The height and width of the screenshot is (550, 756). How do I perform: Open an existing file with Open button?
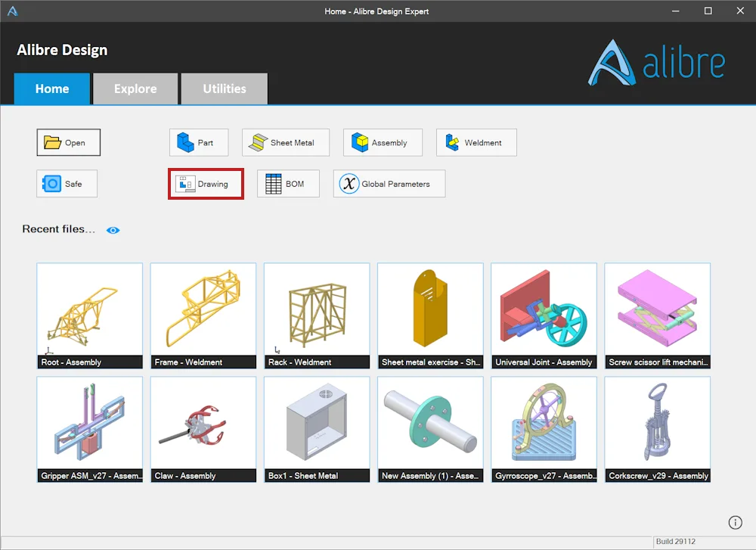[x=69, y=142]
